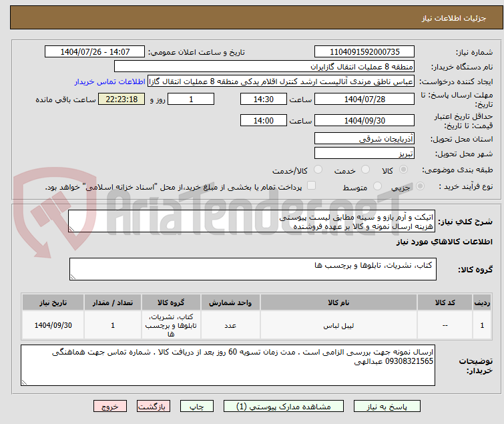Toggle the اسناد خزانه اسلامی payment checkbox
This screenshot has width=504, height=424.
[311, 186]
